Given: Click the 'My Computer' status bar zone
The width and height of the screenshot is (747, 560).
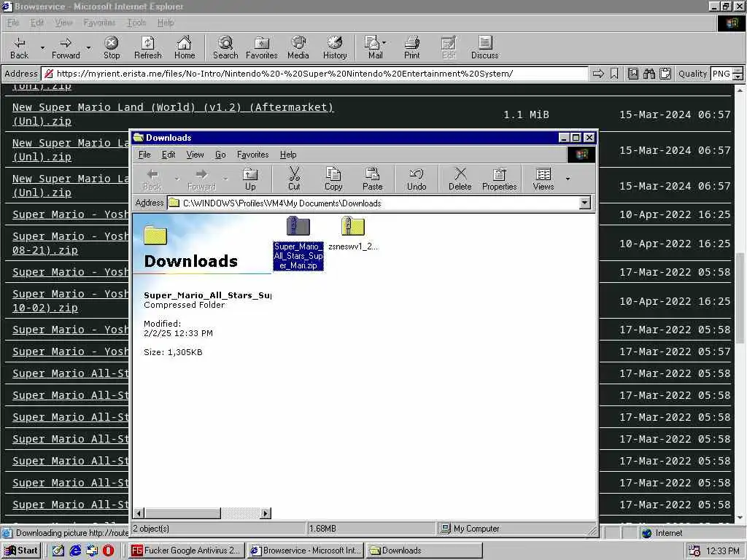Looking at the screenshot, I should click(517, 529).
